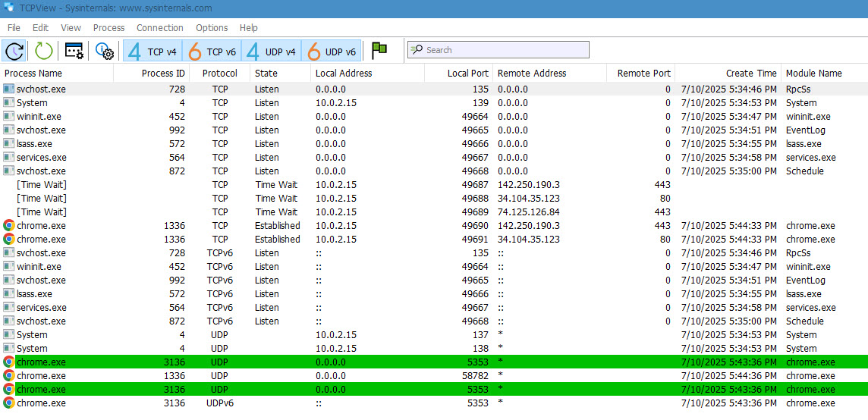Sort by Process ID column header

point(163,74)
